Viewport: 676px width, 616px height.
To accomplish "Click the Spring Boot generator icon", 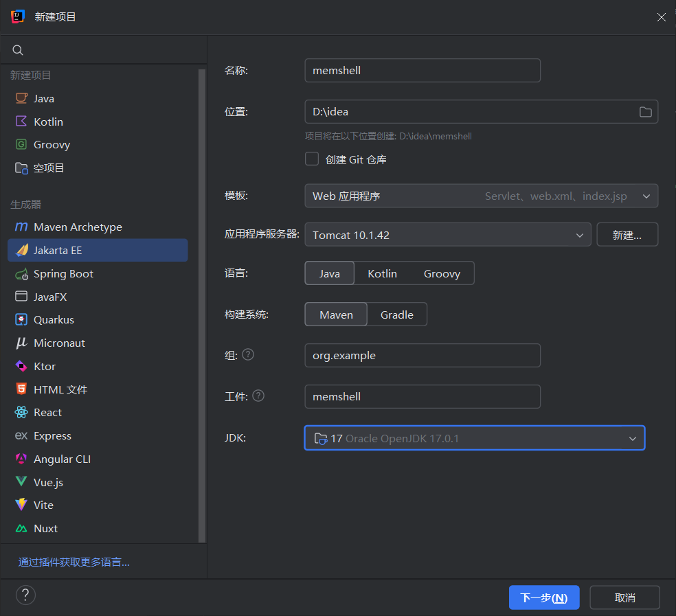I will (x=21, y=274).
